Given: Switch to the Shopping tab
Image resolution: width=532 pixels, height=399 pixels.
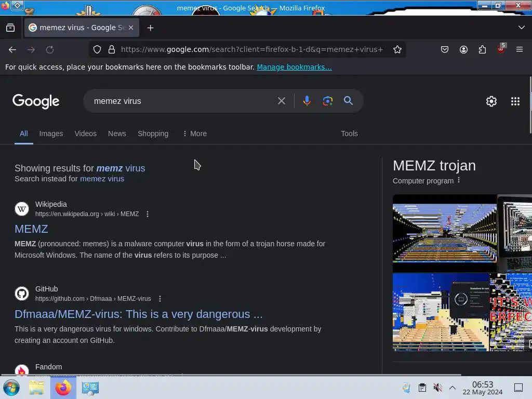Looking at the screenshot, I should tap(153, 134).
